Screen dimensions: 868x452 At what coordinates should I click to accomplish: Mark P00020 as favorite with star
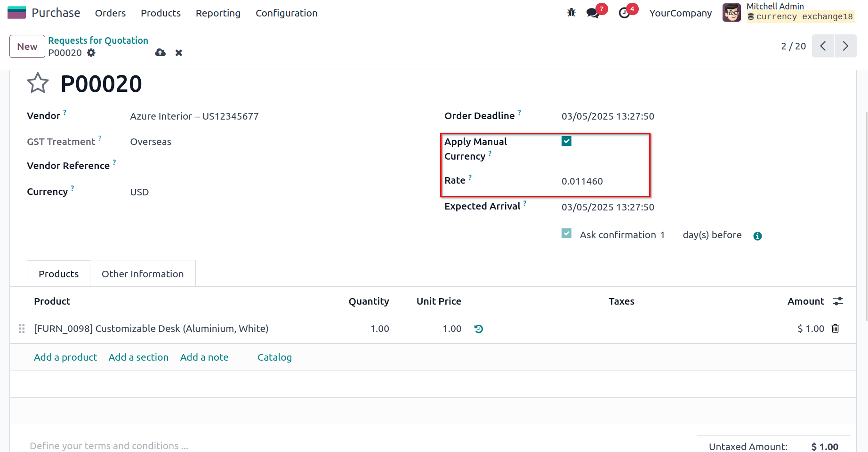click(38, 83)
